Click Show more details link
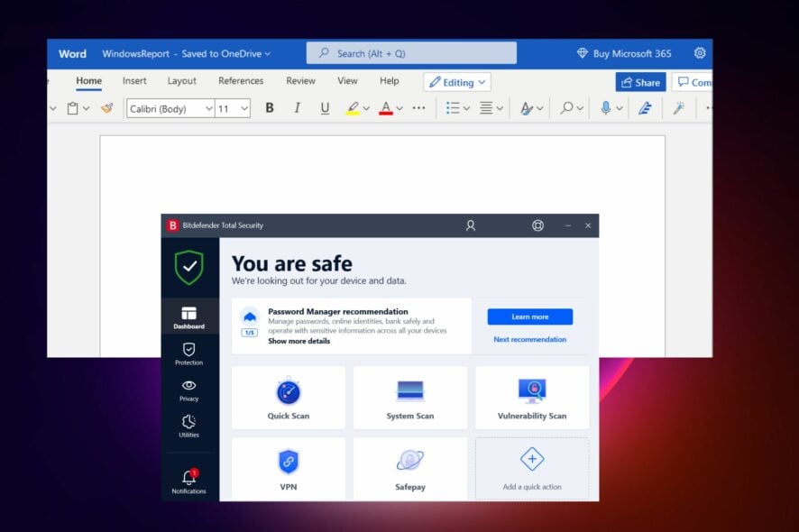The image size is (799, 532). [x=299, y=341]
